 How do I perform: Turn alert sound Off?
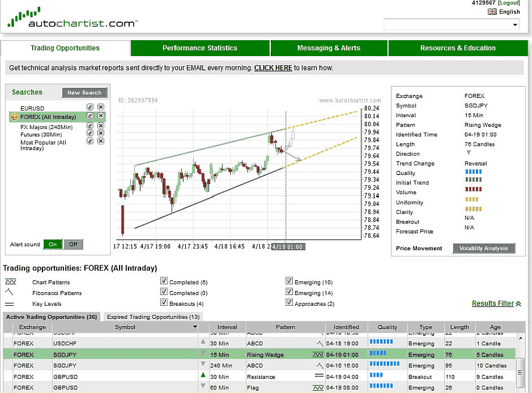coord(74,244)
